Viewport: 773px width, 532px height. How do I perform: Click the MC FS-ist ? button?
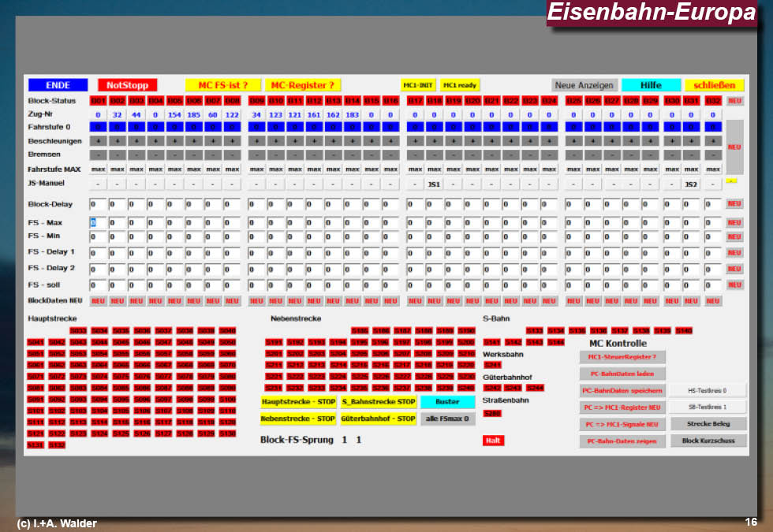[223, 85]
